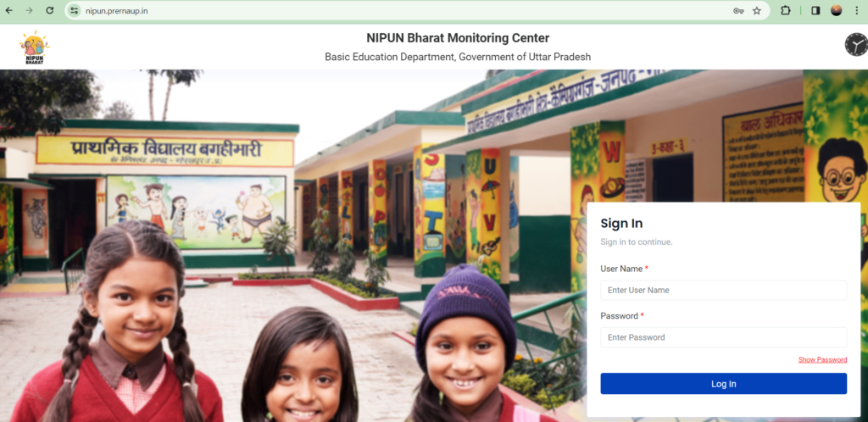This screenshot has width=868, height=422.
Task: Select the address bar URL text
Action: tap(116, 11)
